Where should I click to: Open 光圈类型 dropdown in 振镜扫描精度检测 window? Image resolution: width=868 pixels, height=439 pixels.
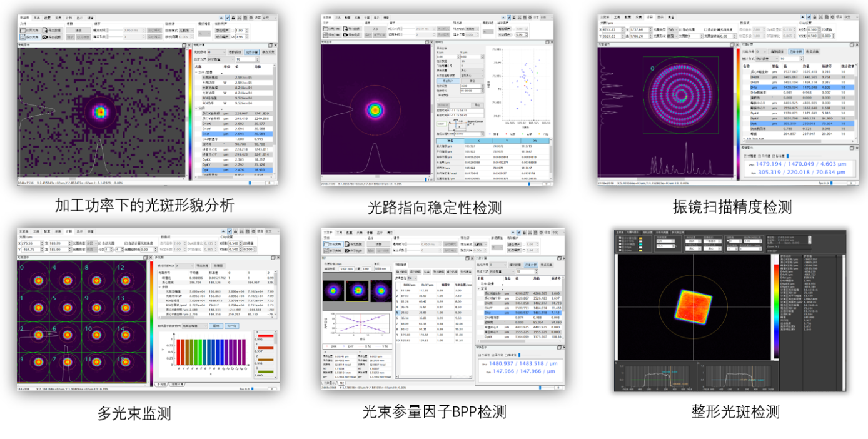click(x=673, y=29)
